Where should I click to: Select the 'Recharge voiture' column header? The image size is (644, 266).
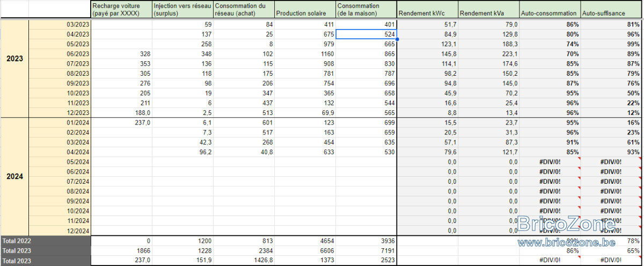point(121,9)
